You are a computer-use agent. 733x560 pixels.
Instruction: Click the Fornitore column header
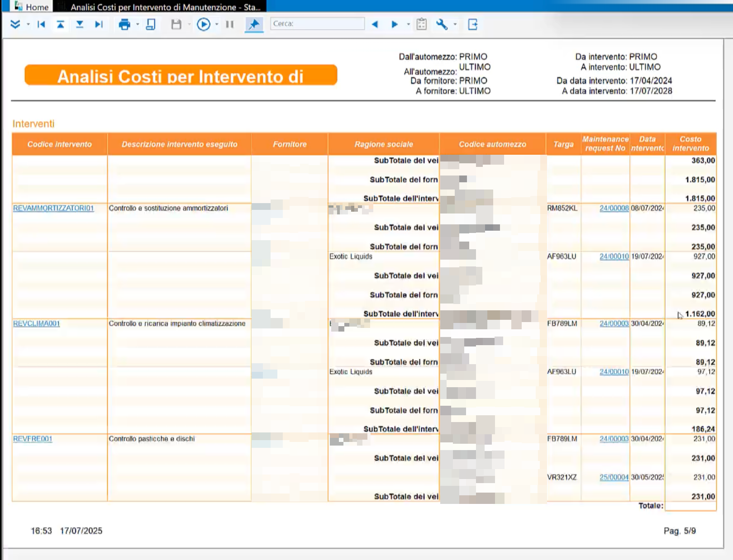(x=290, y=144)
